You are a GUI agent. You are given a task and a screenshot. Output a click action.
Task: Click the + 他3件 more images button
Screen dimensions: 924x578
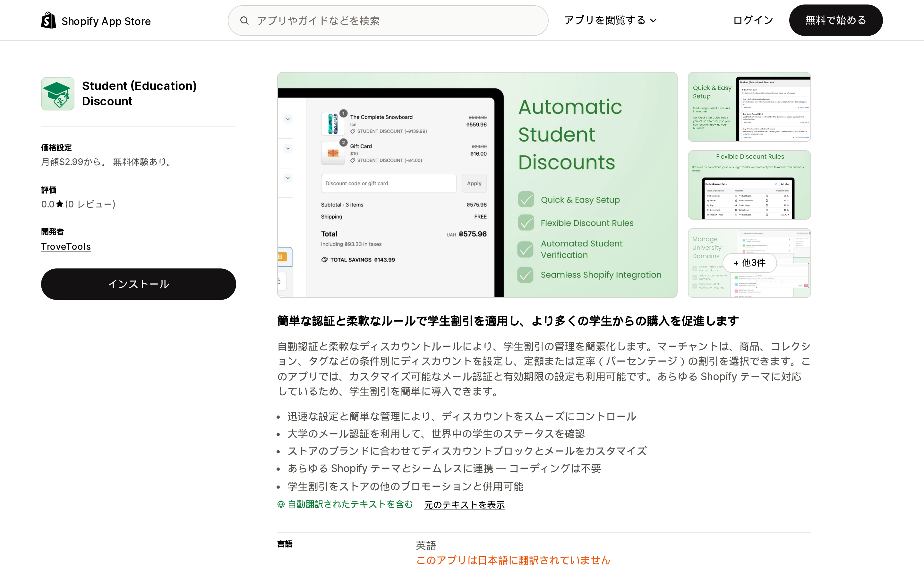pos(749,263)
